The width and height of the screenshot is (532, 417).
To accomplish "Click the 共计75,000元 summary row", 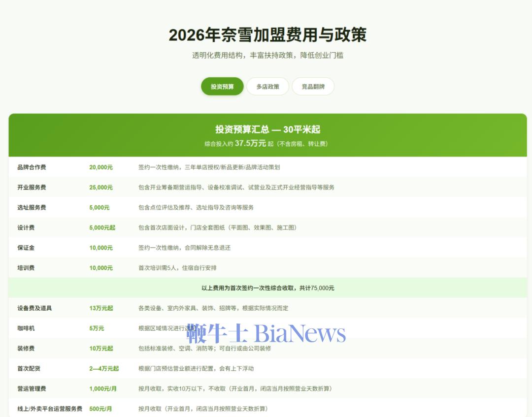I will click(267, 288).
